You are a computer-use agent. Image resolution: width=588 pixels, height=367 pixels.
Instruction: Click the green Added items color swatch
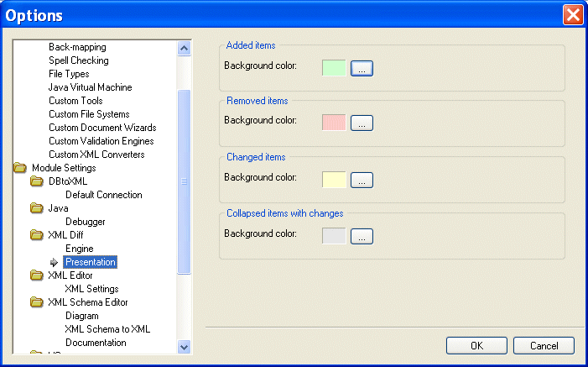point(334,69)
